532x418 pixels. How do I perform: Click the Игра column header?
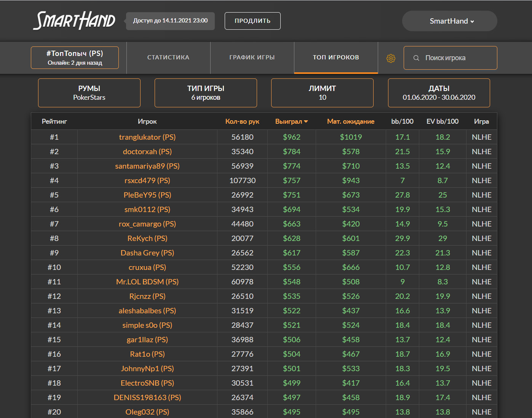pyautogui.click(x=481, y=121)
